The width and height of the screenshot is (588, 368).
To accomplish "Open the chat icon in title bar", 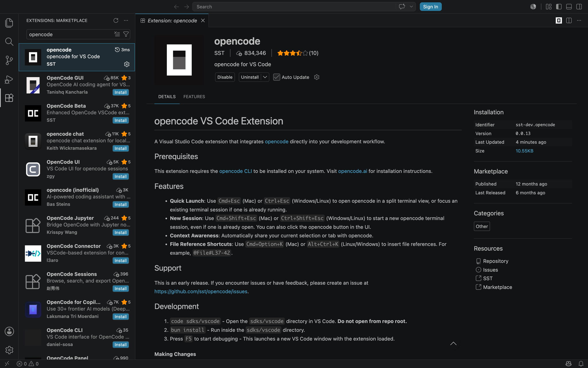I will point(402,7).
